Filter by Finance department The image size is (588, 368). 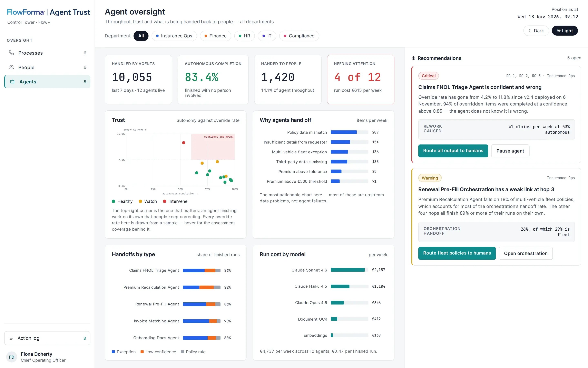click(215, 36)
